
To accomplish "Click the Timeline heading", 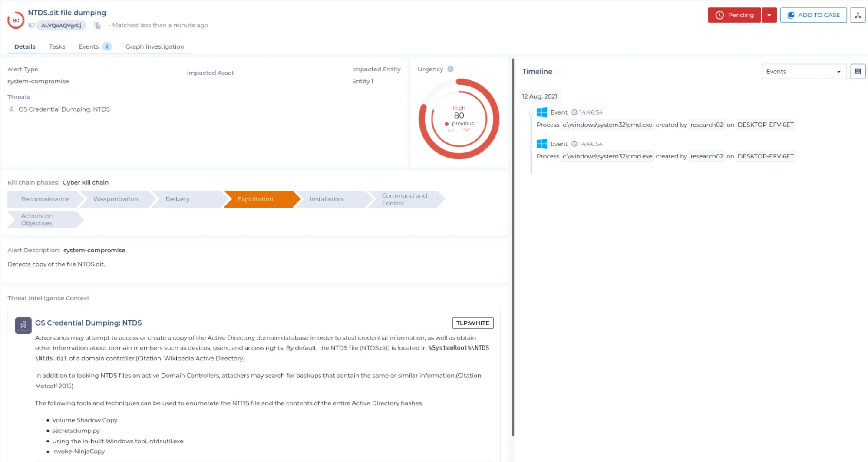I will click(537, 72).
